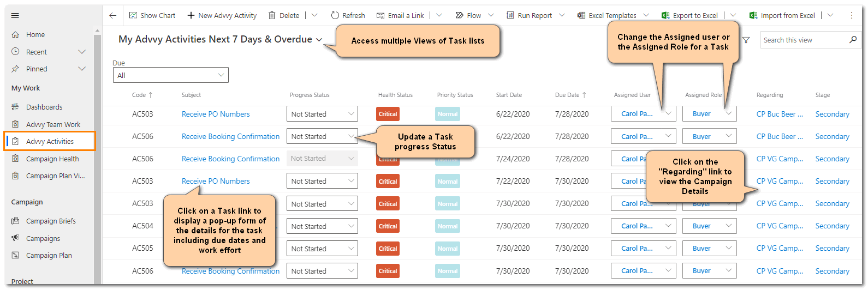Click the hamburger menu icon

coord(15,16)
